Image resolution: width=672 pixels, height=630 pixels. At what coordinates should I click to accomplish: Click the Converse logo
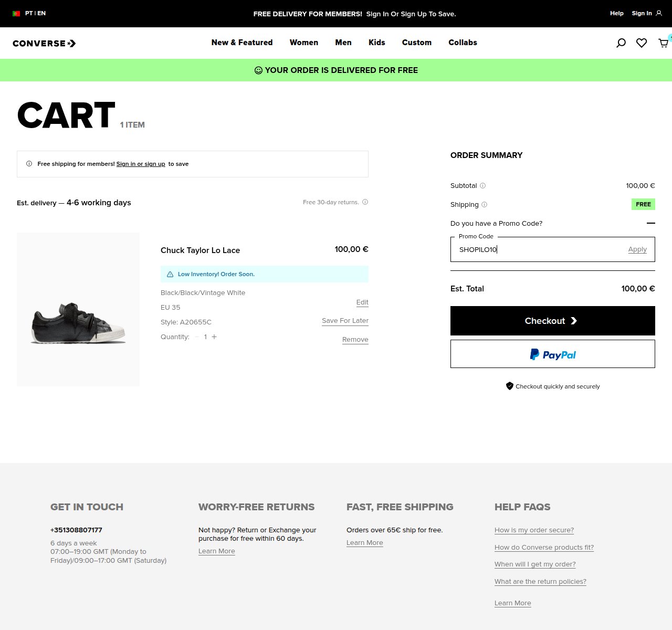tap(44, 43)
